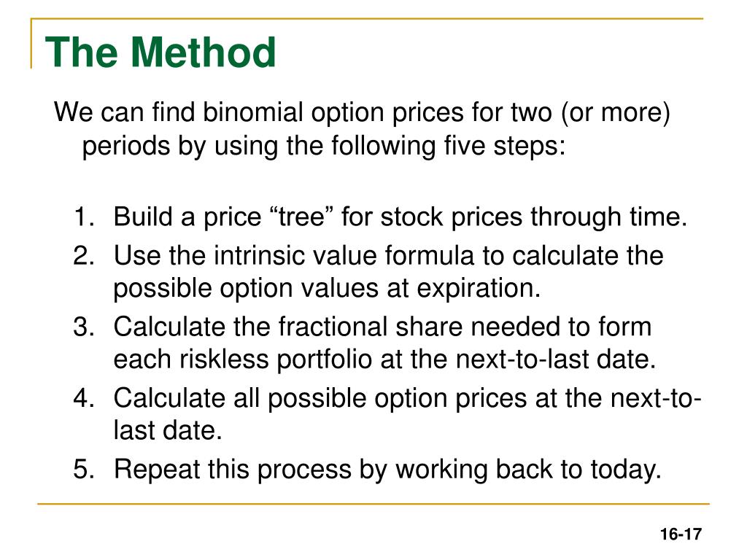Click the slide title "The Method"
Viewport: 747px width, 560px height.
point(160,52)
